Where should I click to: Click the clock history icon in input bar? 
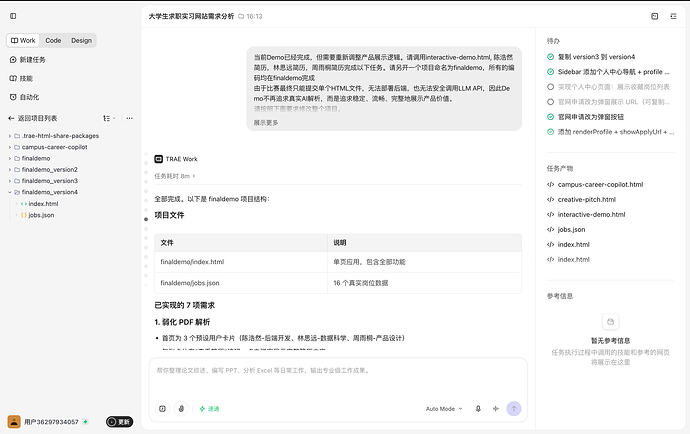click(162, 408)
